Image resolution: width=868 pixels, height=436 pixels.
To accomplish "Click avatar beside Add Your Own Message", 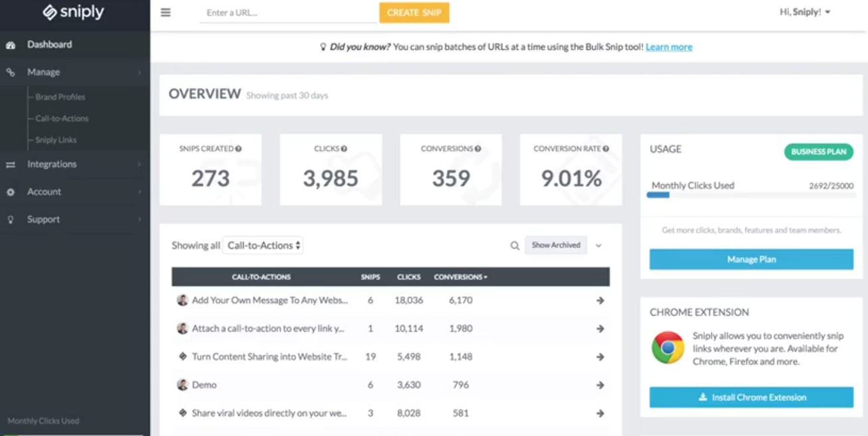I will click(182, 300).
